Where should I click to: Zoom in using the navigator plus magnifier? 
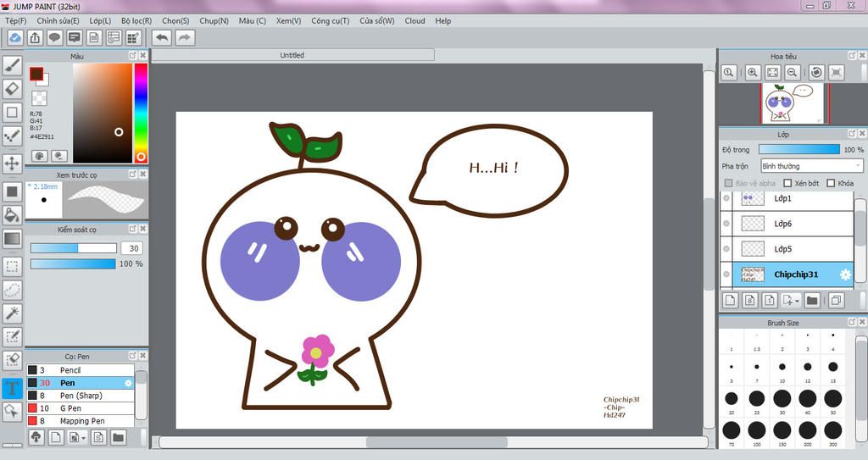coord(753,73)
